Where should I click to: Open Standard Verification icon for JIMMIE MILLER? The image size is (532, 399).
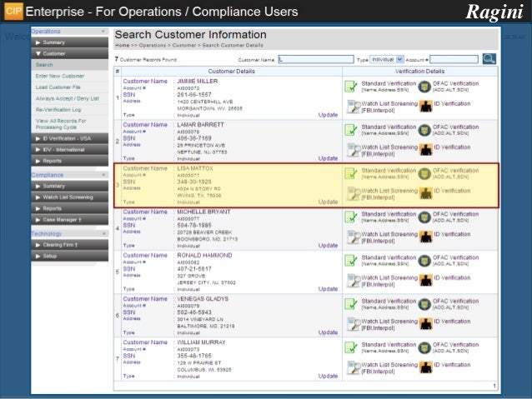pos(351,87)
